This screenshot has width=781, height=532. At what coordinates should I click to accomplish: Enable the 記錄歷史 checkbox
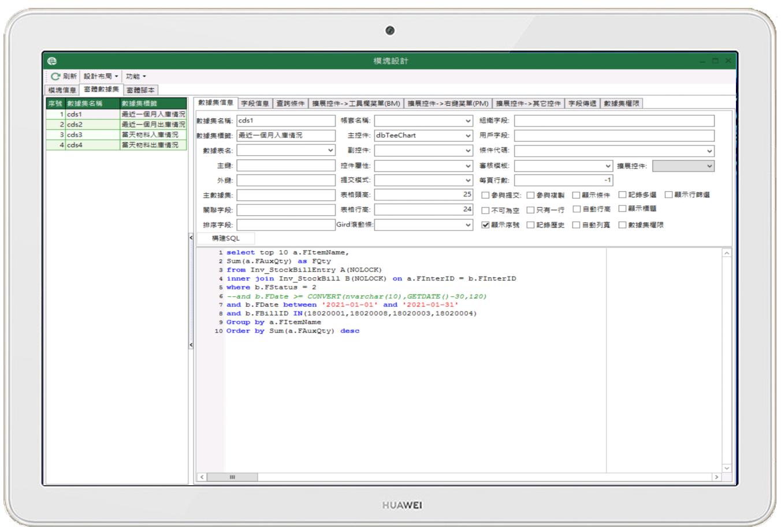(530, 225)
